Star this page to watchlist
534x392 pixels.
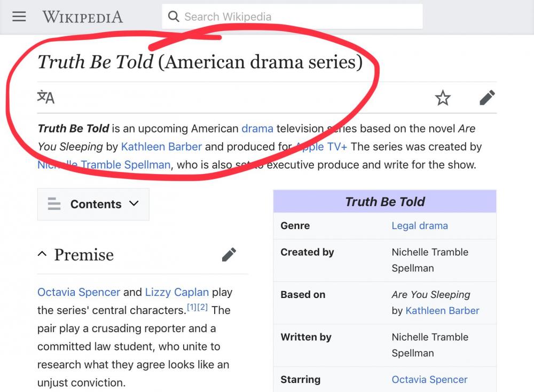443,98
